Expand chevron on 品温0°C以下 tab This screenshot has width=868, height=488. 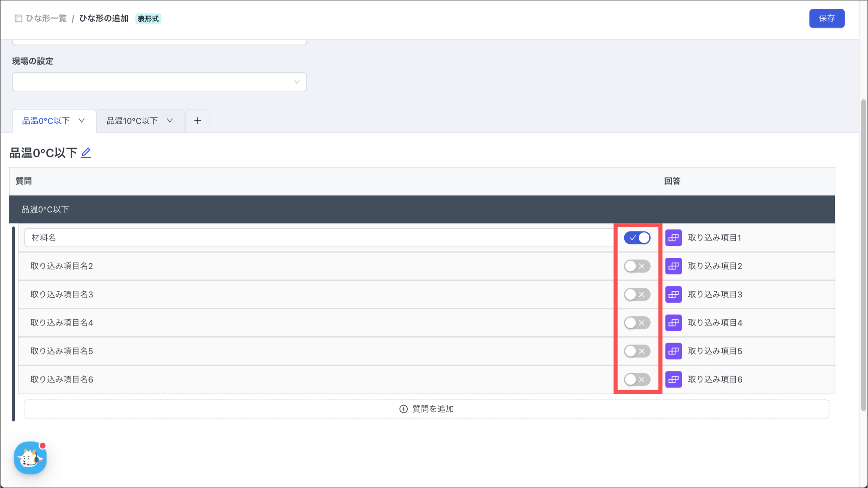pos(82,121)
